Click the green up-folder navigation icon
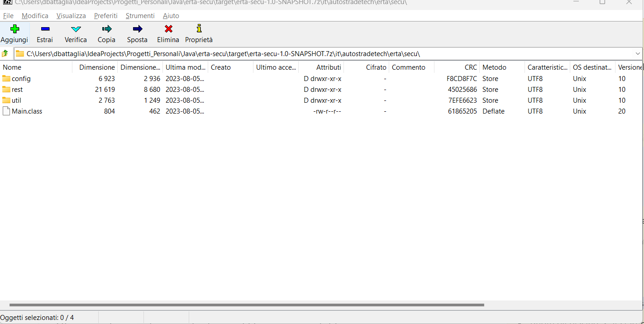The height and width of the screenshot is (324, 644). point(5,53)
